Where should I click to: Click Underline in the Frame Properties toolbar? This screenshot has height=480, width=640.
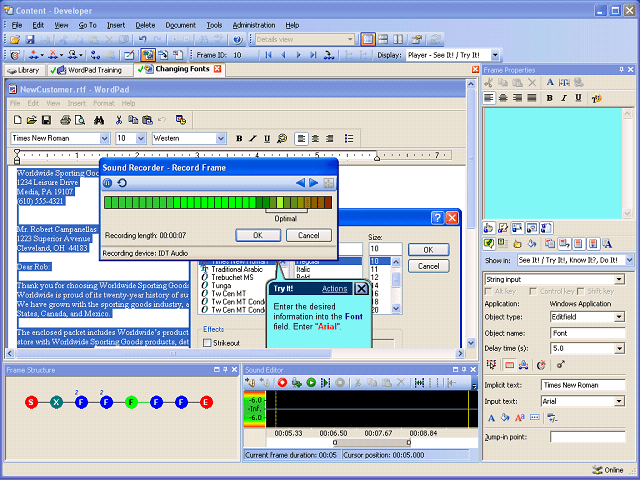(578, 98)
